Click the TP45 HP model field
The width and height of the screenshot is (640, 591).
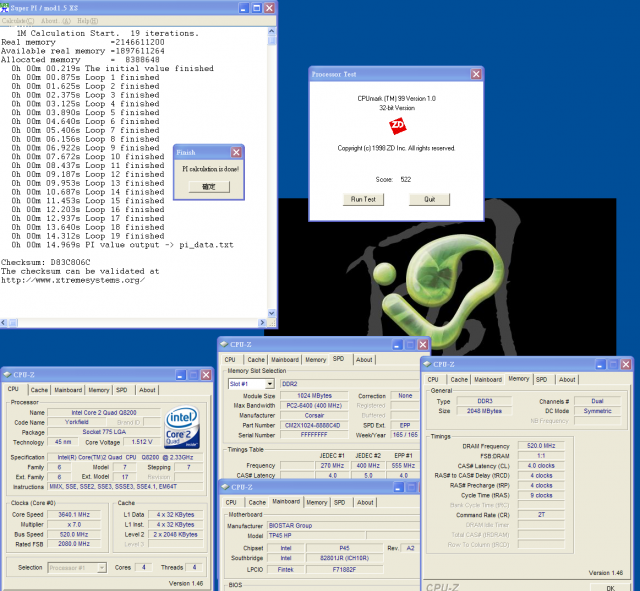click(316, 535)
